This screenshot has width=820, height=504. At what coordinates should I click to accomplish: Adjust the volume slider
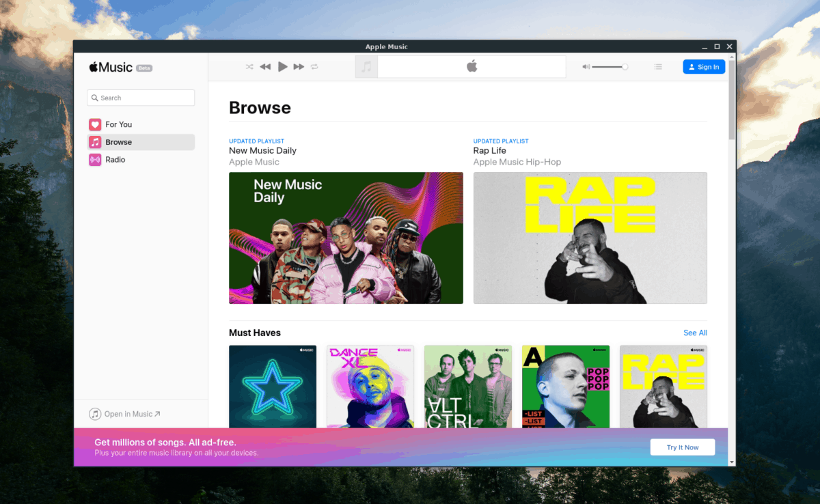[610, 67]
